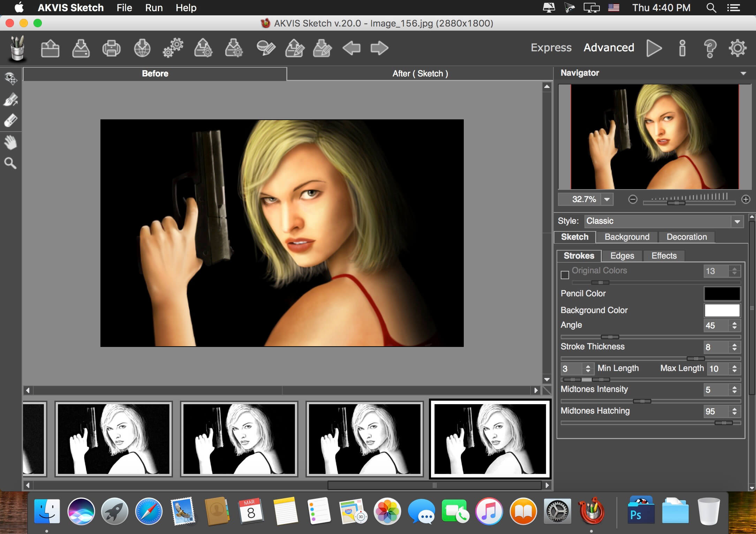Open Preferences using the gear icon
The width and height of the screenshot is (756, 534).
pos(737,48)
